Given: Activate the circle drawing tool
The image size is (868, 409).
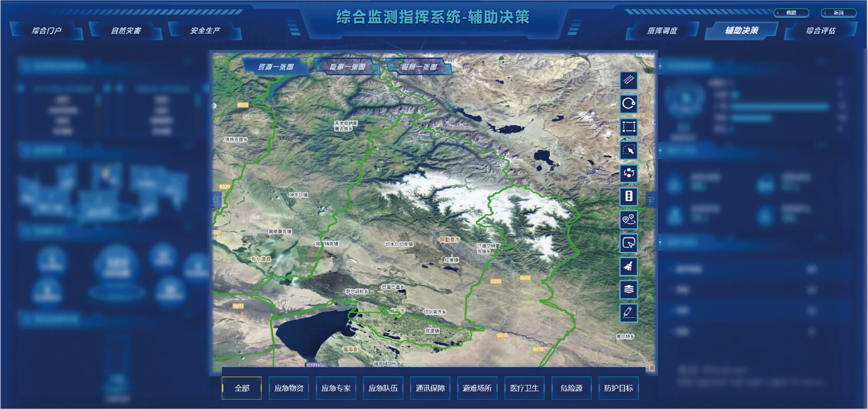Looking at the screenshot, I should point(629,104).
